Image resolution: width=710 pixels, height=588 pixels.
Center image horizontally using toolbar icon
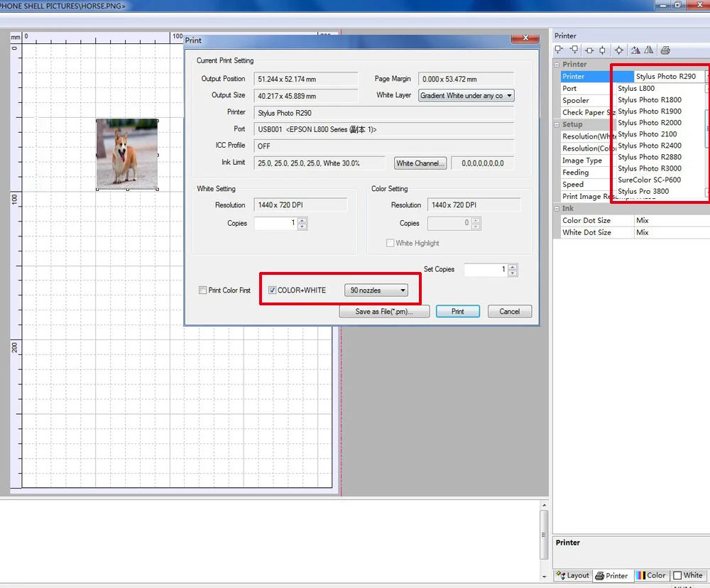pyautogui.click(x=589, y=50)
